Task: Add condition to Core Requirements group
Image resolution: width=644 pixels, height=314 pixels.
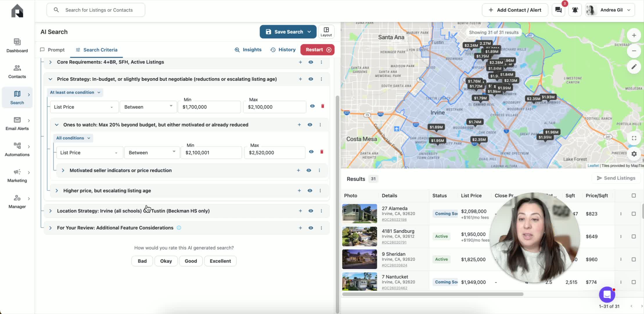Action: [x=300, y=62]
